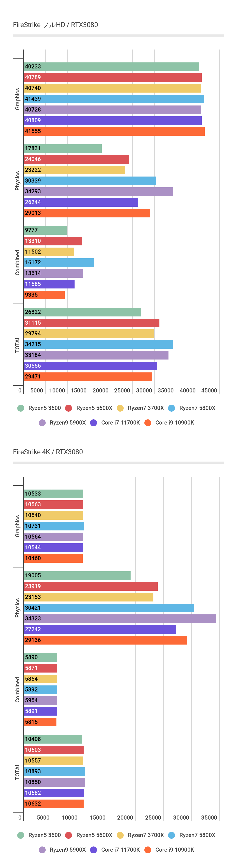Click the FireStrike フルHD / RTX3080 title
The width and height of the screenshot is (237, 868).
tap(55, 25)
